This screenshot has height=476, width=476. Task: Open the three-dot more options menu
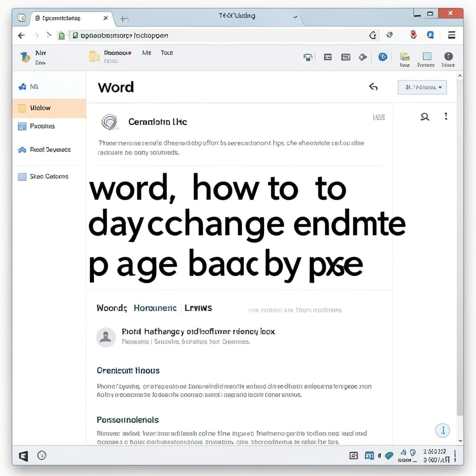click(446, 116)
